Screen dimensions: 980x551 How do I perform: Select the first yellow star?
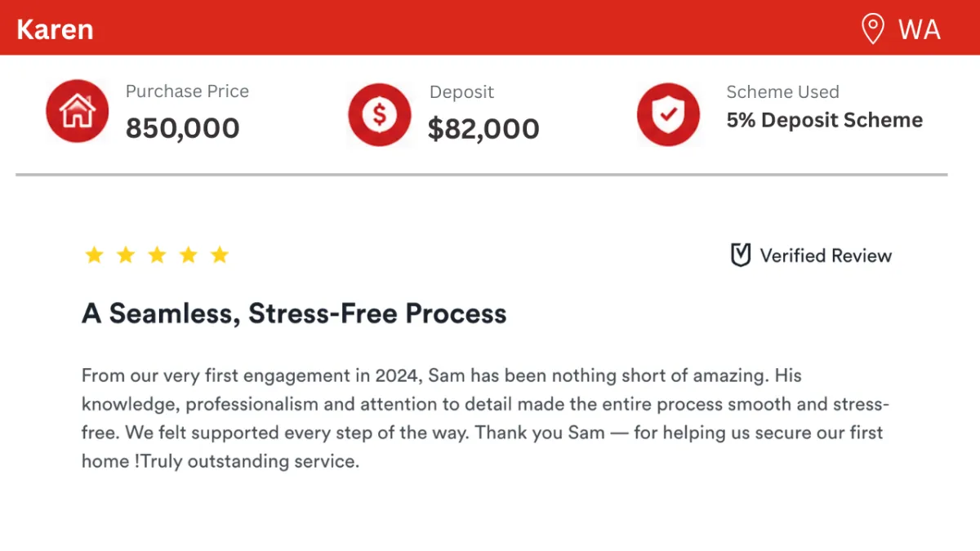click(x=94, y=256)
